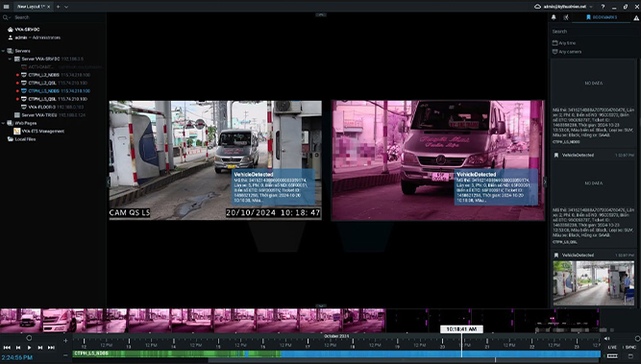The image size is (641, 364).
Task: Select the VVA-FLOOR-3 camera
Action: click(x=53, y=107)
